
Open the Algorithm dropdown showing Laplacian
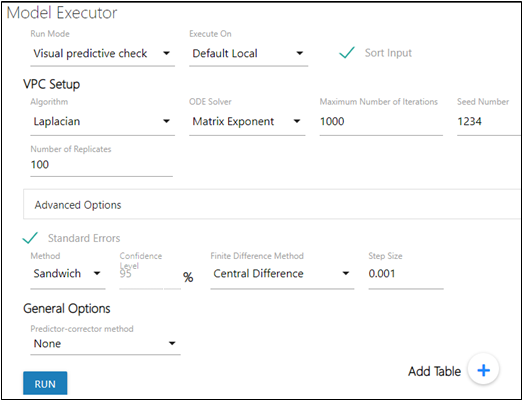(x=102, y=122)
